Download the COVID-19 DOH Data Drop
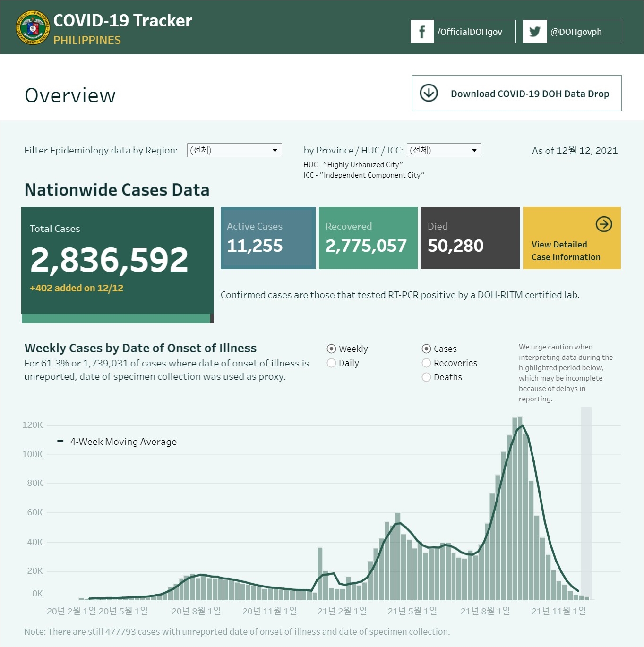Viewport: 644px width, 647px height. click(x=517, y=93)
